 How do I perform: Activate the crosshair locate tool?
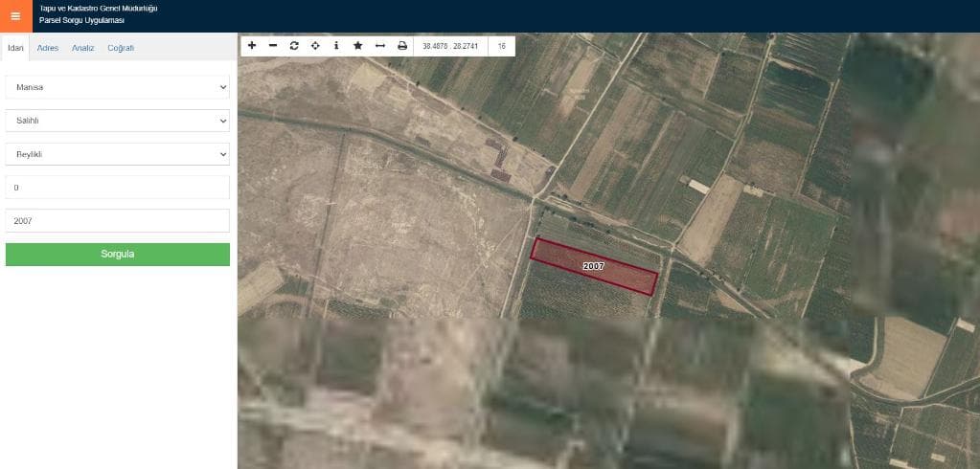click(315, 46)
